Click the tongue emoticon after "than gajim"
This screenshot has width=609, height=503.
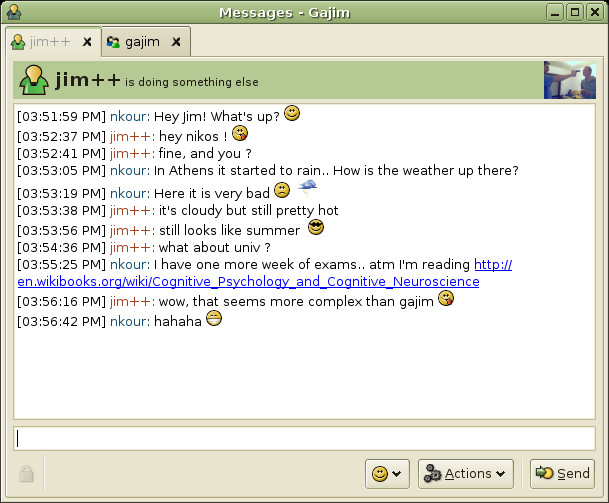pos(446,298)
